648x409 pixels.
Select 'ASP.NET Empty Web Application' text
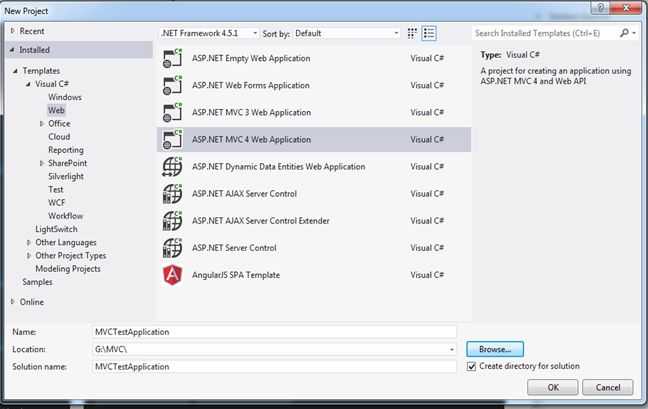click(251, 58)
